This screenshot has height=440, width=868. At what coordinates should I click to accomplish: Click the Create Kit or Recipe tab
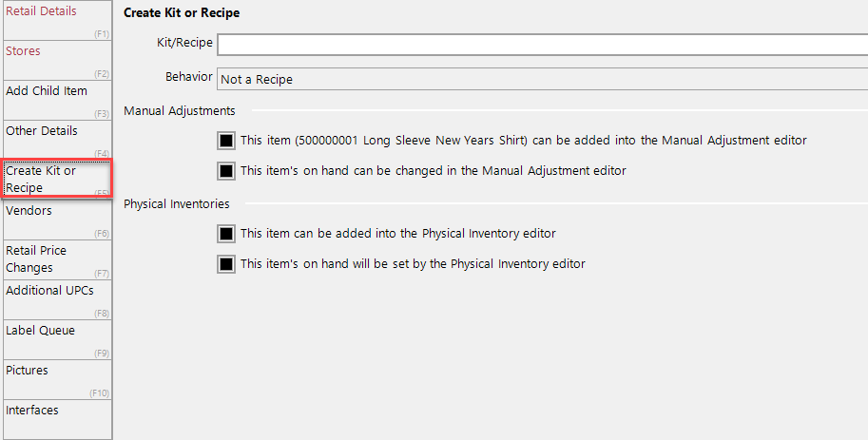pyautogui.click(x=58, y=179)
